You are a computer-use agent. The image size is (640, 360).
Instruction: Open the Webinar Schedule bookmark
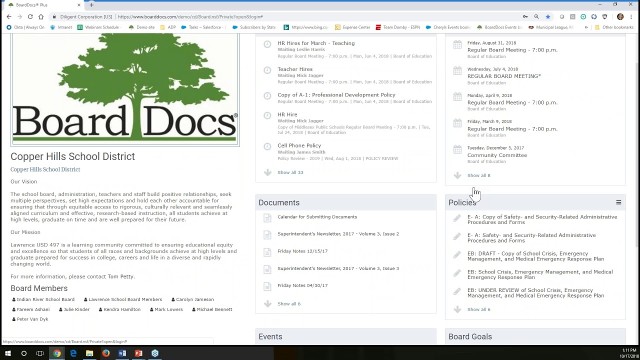(98, 27)
